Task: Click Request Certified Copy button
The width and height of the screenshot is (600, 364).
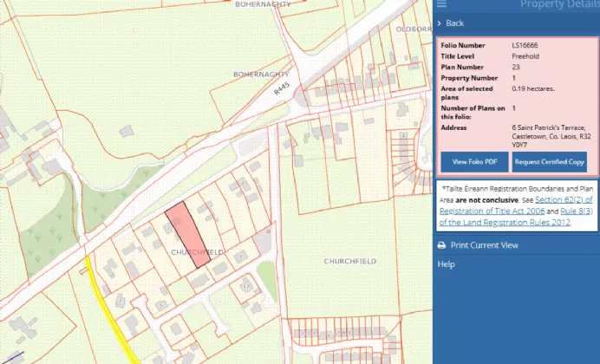Action: (549, 162)
